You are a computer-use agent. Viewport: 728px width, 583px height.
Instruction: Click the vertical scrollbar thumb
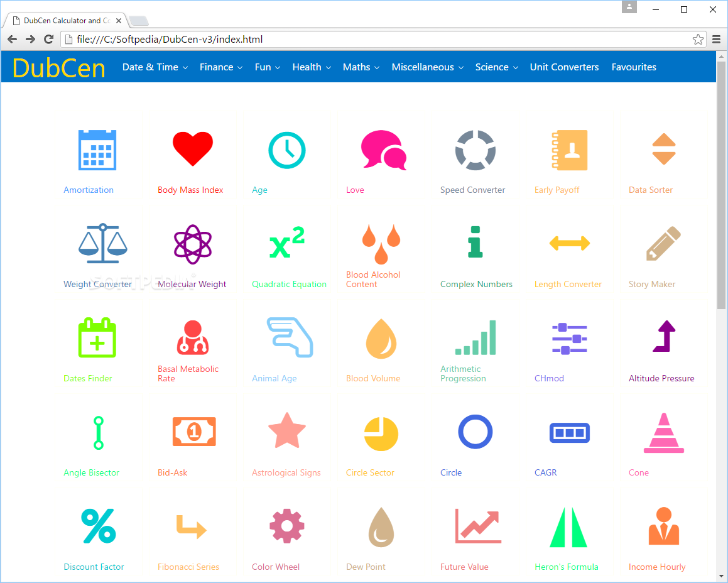pos(721,185)
